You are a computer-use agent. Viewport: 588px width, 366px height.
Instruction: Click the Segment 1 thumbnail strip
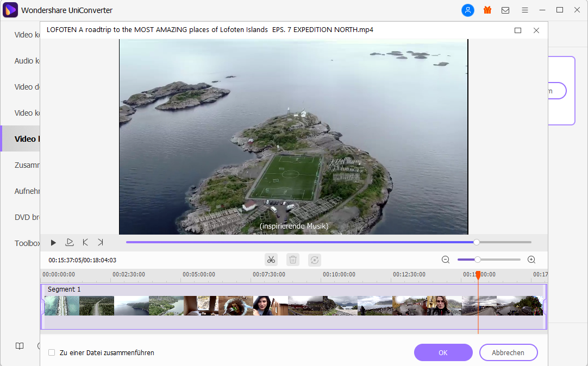[293, 306]
